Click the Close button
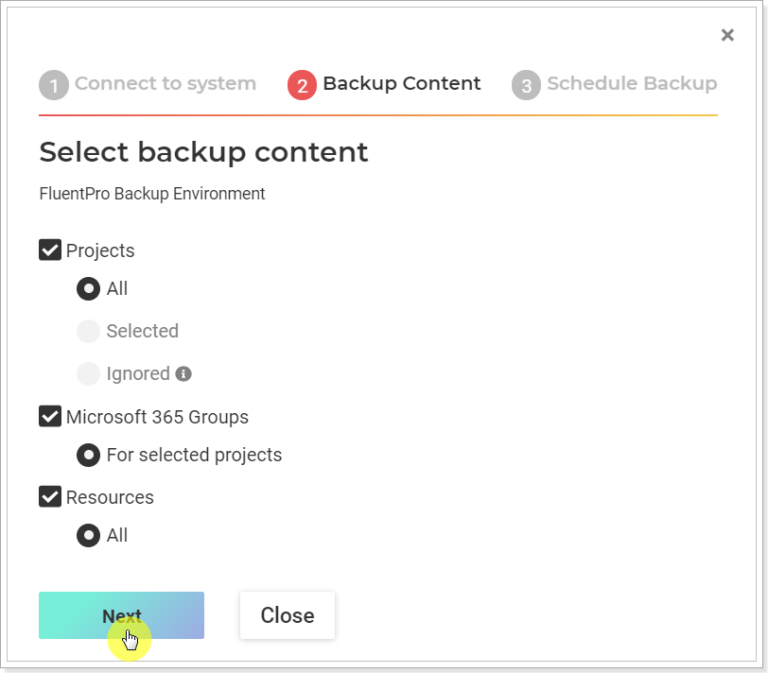 [x=287, y=615]
